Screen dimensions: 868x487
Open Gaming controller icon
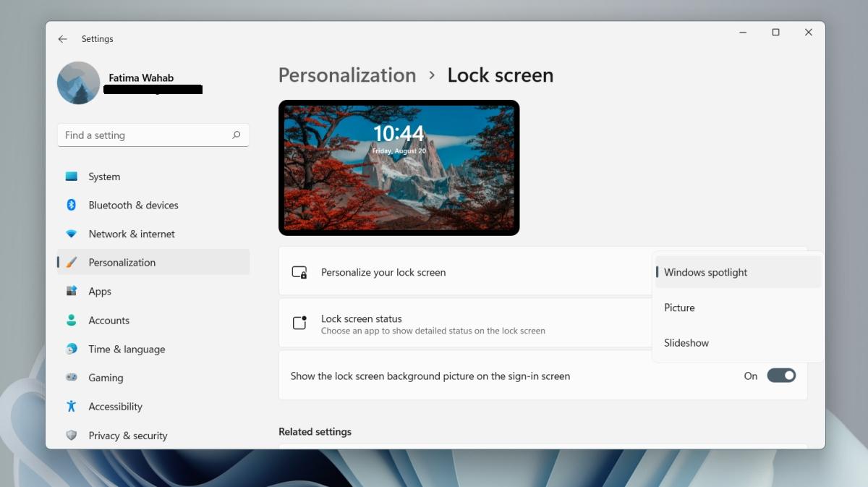71,377
